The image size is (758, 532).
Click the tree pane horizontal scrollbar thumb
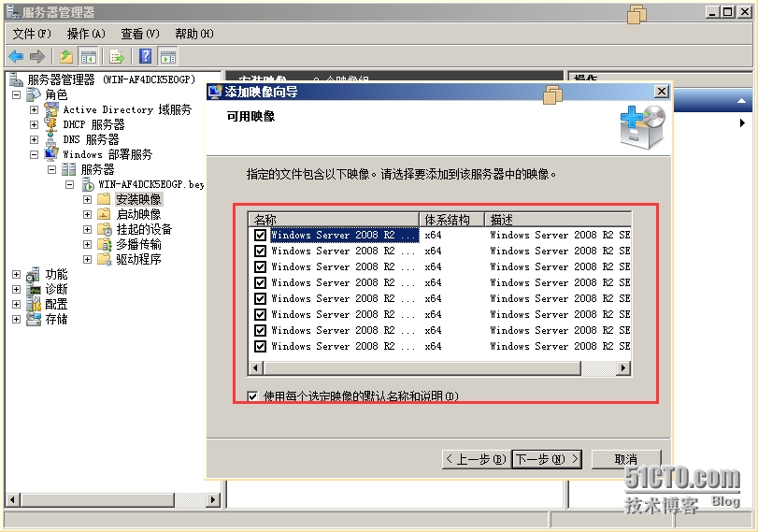(97, 499)
